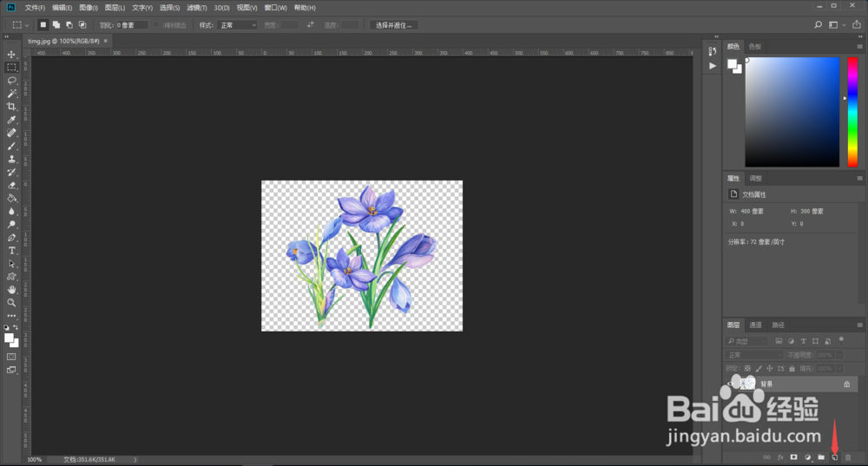Select the Clone Stamp tool
This screenshot has height=466, width=868.
(x=11, y=159)
